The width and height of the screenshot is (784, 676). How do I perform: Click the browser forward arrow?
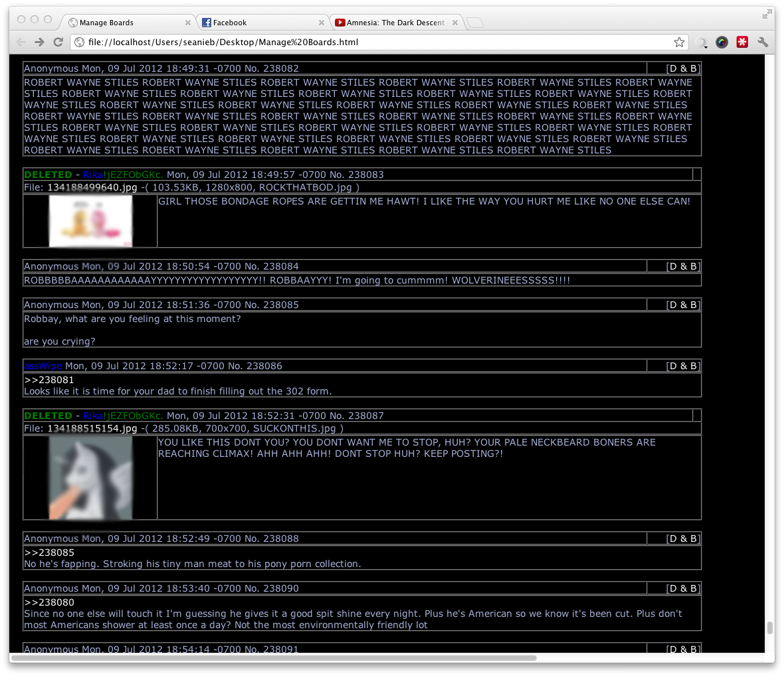pos(39,42)
